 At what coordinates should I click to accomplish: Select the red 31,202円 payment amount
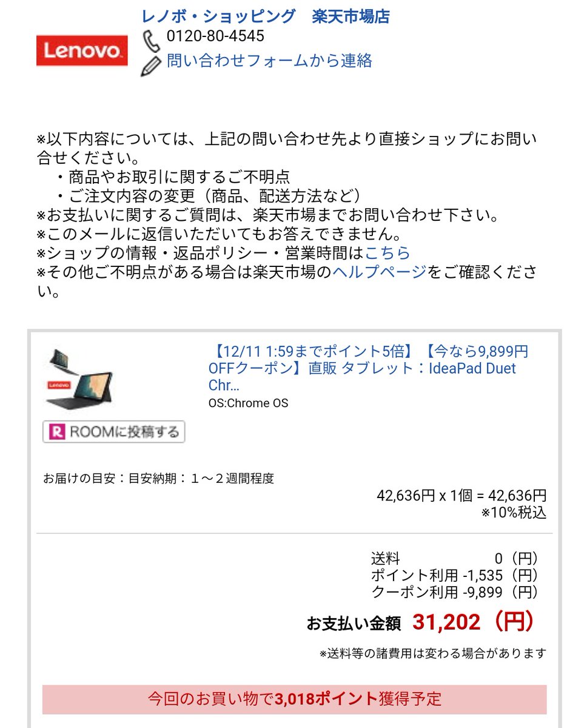click(x=474, y=622)
